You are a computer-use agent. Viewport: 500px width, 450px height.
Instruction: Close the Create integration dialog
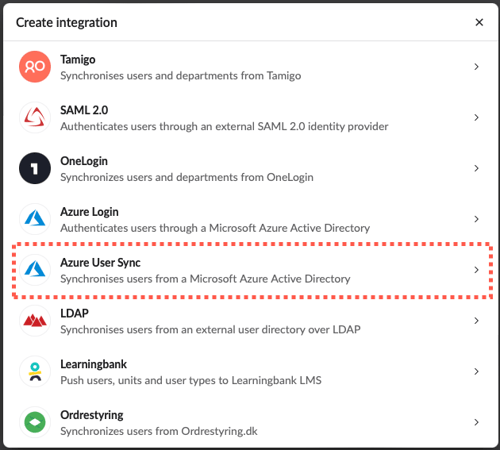point(479,22)
